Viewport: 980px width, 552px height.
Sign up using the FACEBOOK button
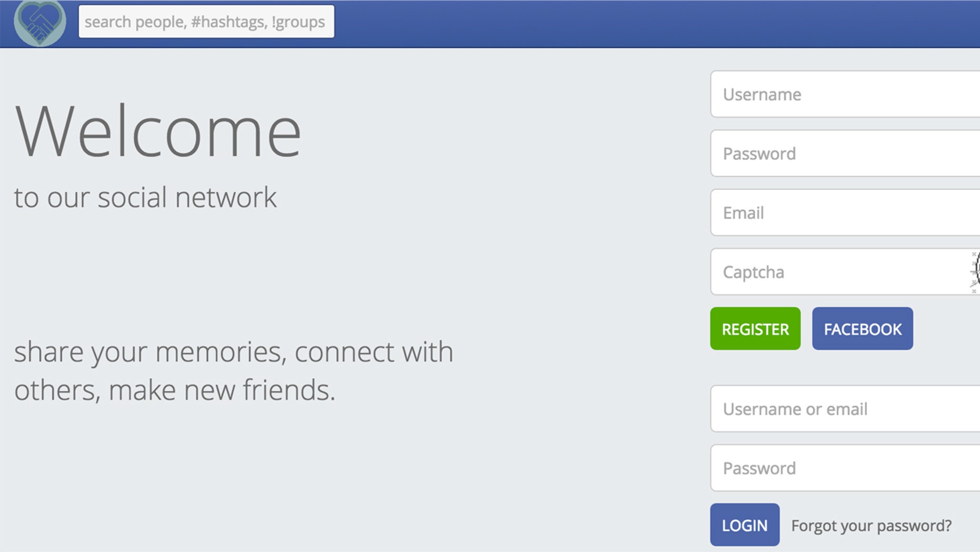tap(863, 329)
